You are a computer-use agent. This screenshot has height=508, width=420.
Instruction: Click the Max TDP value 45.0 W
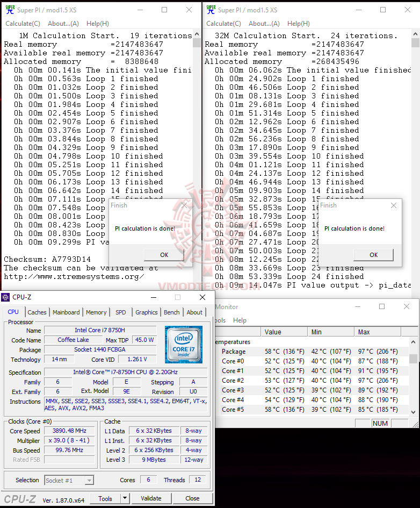point(144,340)
